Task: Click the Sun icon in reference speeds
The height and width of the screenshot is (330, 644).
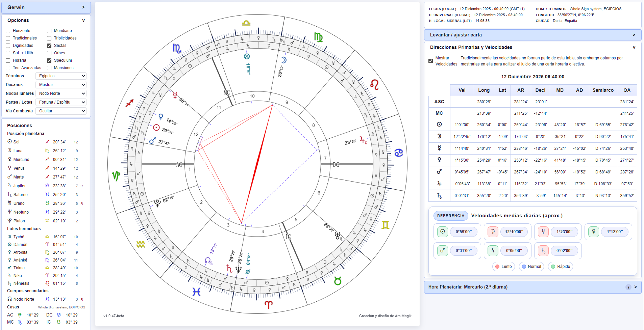Action: click(442, 232)
